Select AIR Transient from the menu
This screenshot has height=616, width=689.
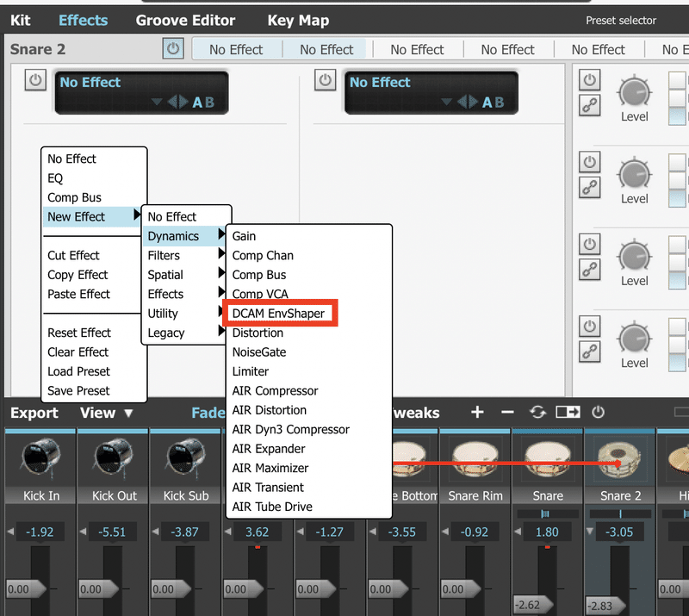[x=268, y=488]
